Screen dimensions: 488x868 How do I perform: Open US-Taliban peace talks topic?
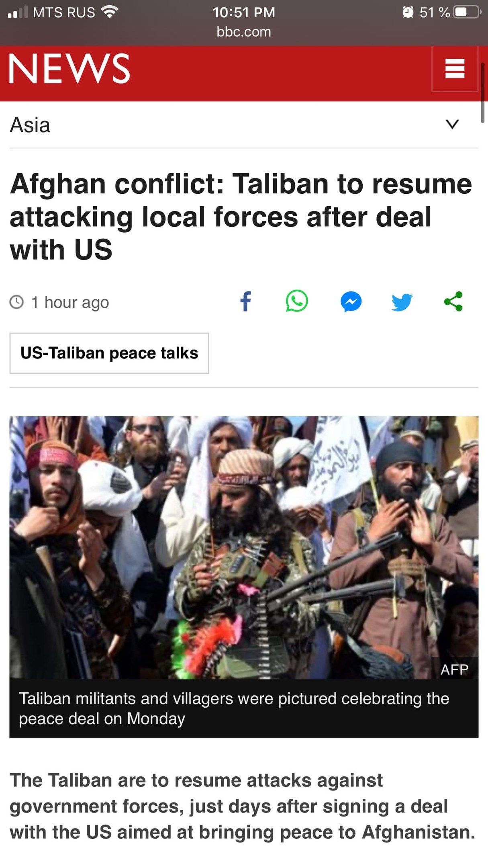tap(109, 353)
